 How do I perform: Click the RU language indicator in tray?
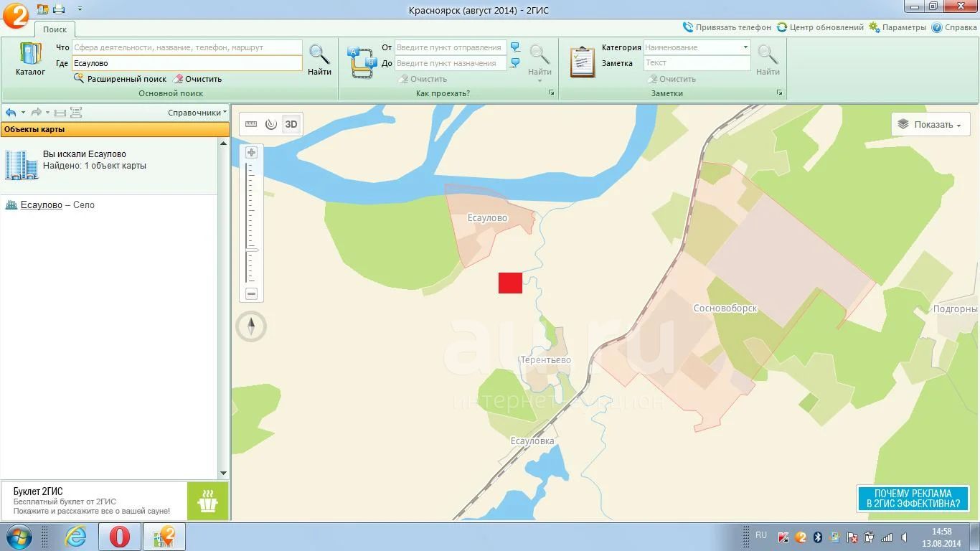pos(761,535)
